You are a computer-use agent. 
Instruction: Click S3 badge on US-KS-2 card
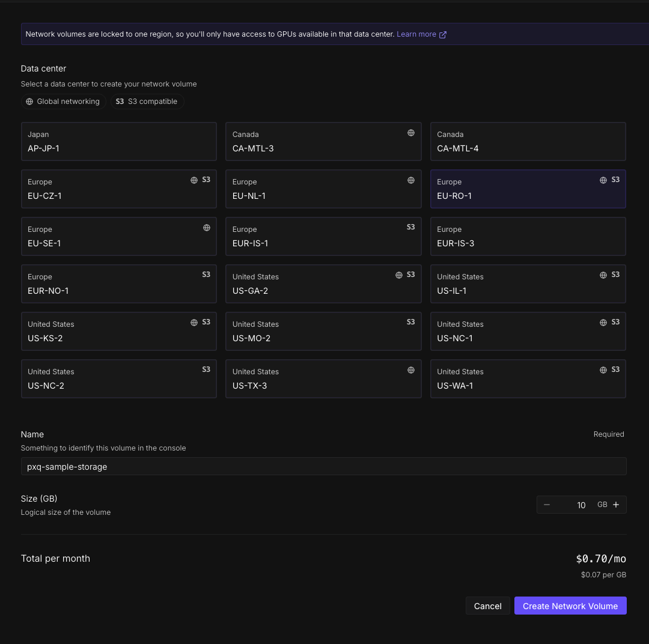coord(206,322)
